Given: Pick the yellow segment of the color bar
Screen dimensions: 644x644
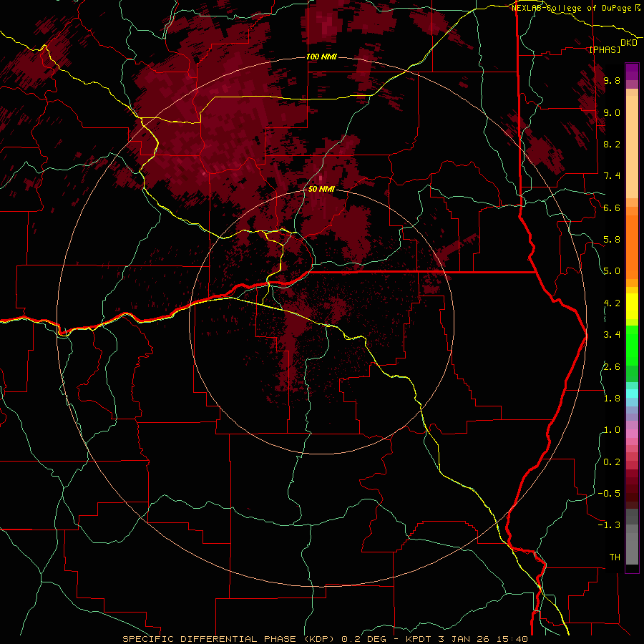Looking at the screenshot, I should (x=632, y=306).
